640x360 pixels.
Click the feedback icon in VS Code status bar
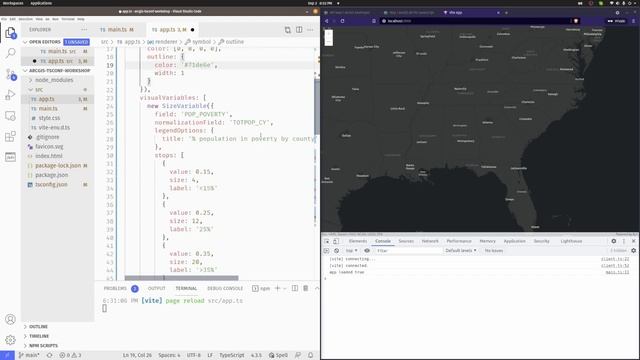click(298, 355)
